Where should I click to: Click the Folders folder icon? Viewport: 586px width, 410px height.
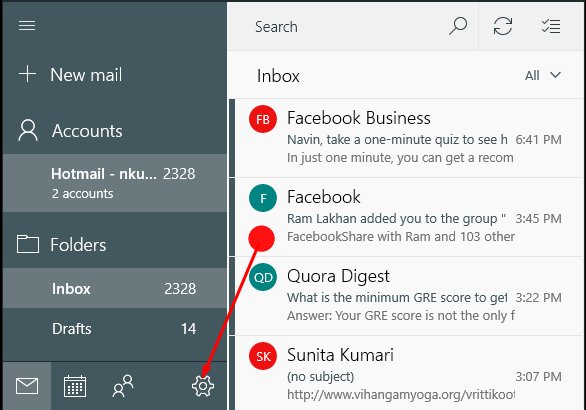click(x=28, y=244)
